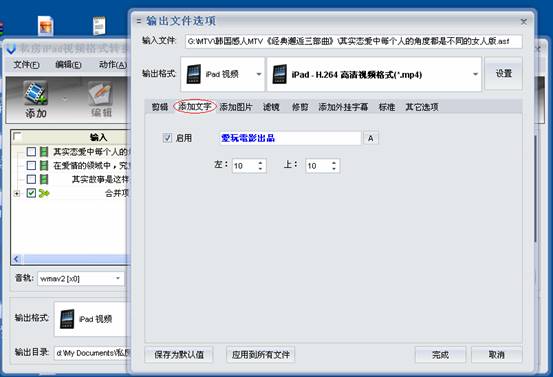Click the 输入文件 path field
The width and height of the screenshot is (553, 377).
click(353, 41)
